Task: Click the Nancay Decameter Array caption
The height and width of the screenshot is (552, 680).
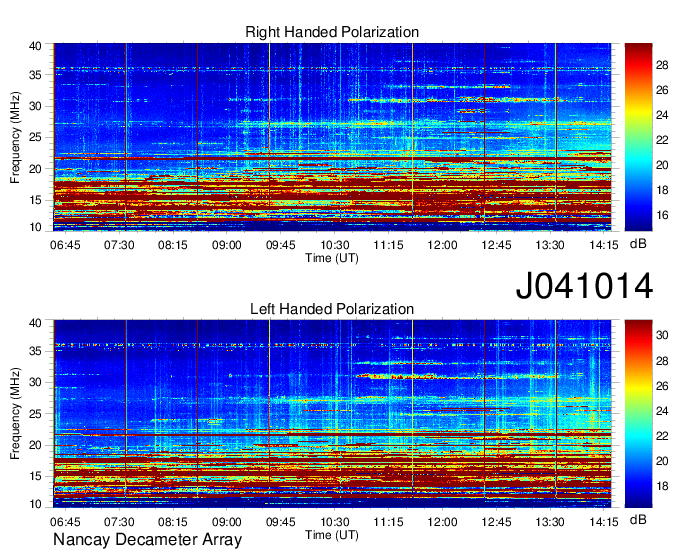Action: [147, 540]
